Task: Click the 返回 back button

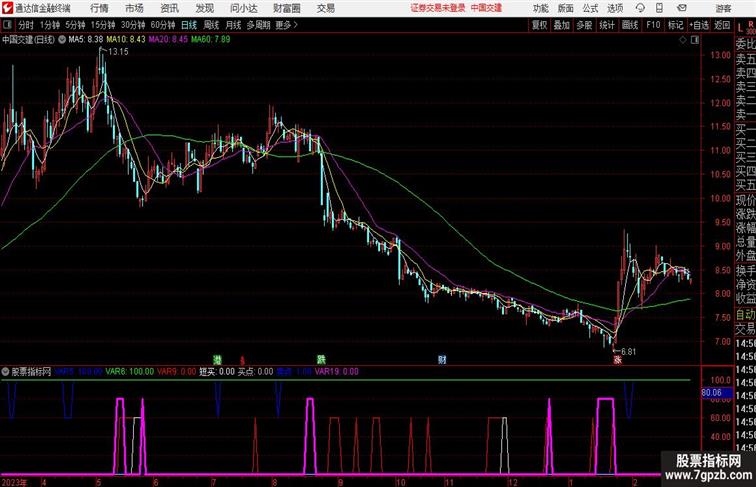Action: point(722,25)
